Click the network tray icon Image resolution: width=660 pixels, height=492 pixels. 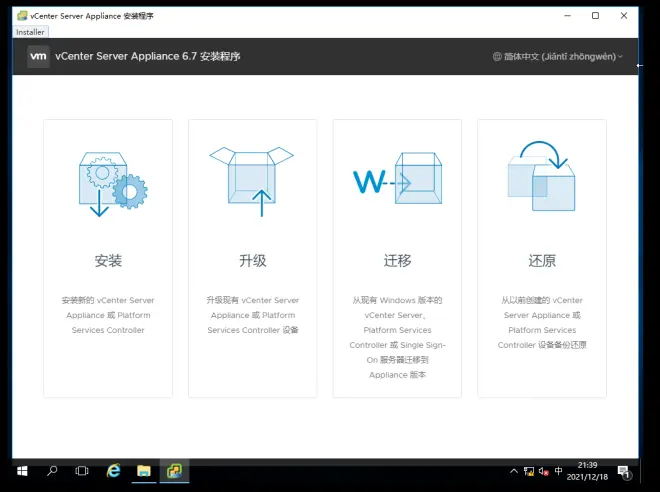(x=529, y=471)
